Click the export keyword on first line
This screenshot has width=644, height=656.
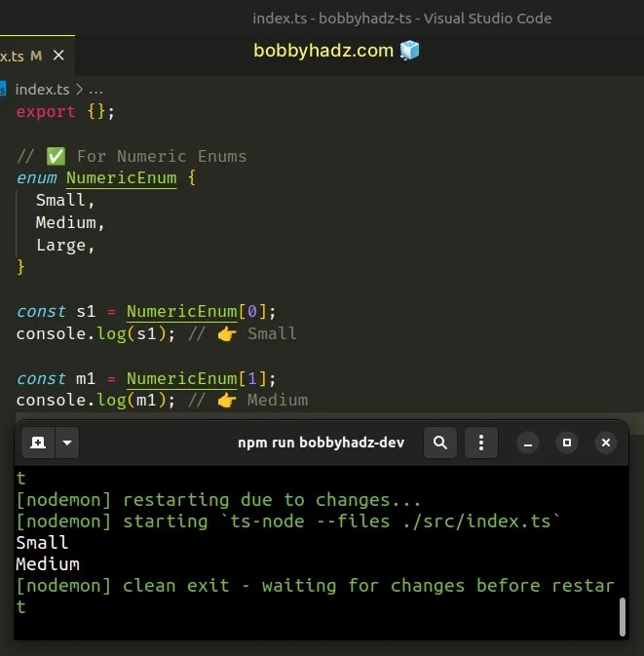(x=46, y=112)
